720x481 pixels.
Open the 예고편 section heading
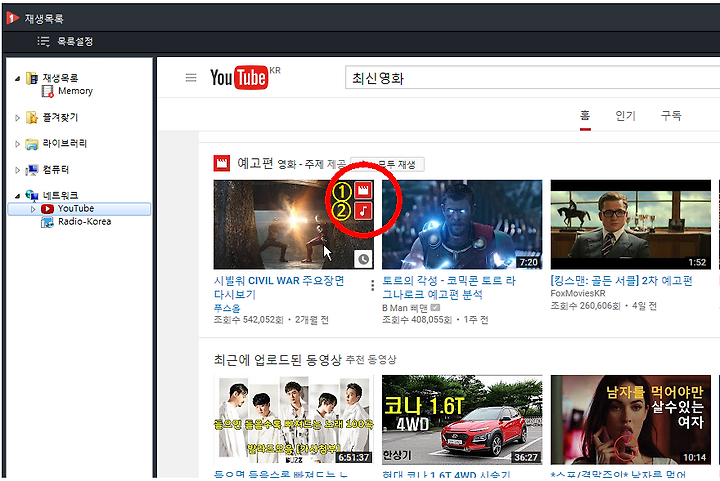pyautogui.click(x=255, y=163)
